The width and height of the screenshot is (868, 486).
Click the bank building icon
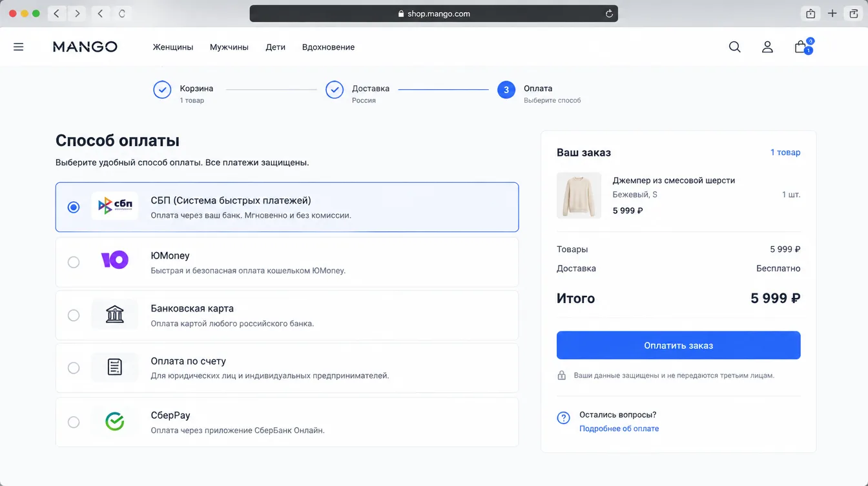pyautogui.click(x=114, y=315)
